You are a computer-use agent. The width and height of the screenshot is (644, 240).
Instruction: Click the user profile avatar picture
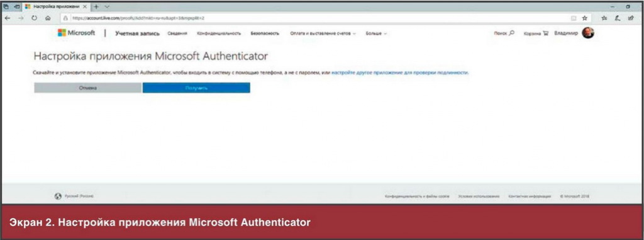click(x=588, y=33)
